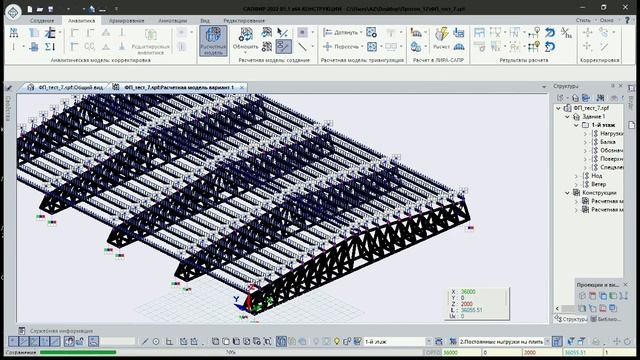
Task: Click the greyed Редактировать аналитику clipboard icon
Action: point(151,35)
